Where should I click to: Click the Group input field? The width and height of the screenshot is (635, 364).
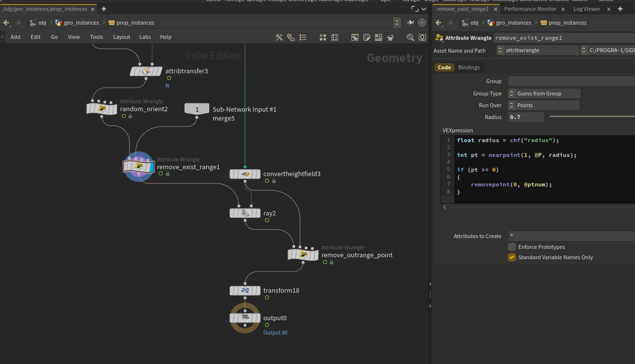click(571, 81)
